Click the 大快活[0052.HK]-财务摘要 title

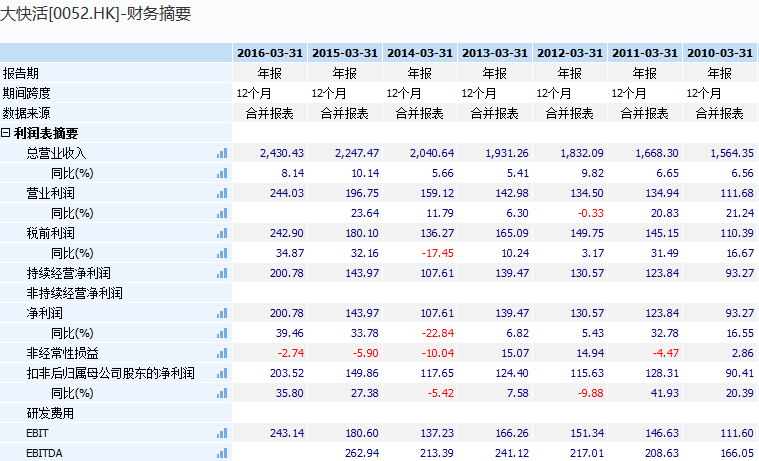tap(95, 13)
